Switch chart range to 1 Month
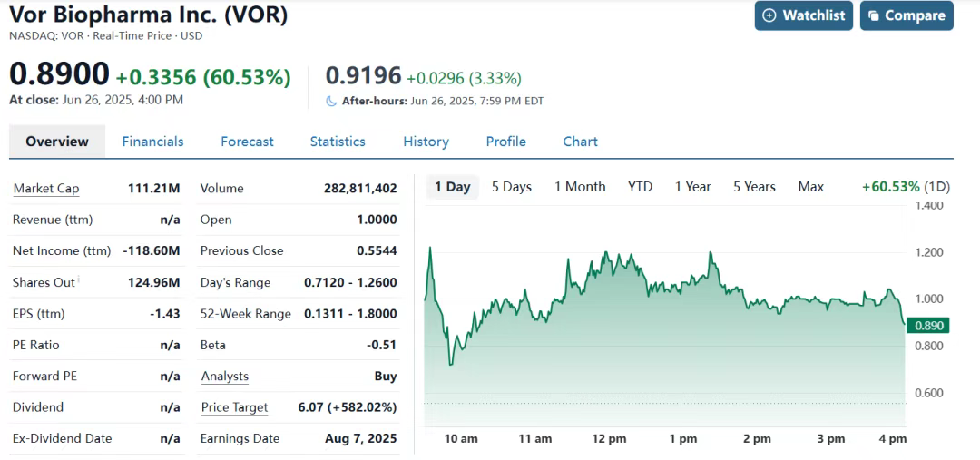The width and height of the screenshot is (980, 460). click(580, 187)
